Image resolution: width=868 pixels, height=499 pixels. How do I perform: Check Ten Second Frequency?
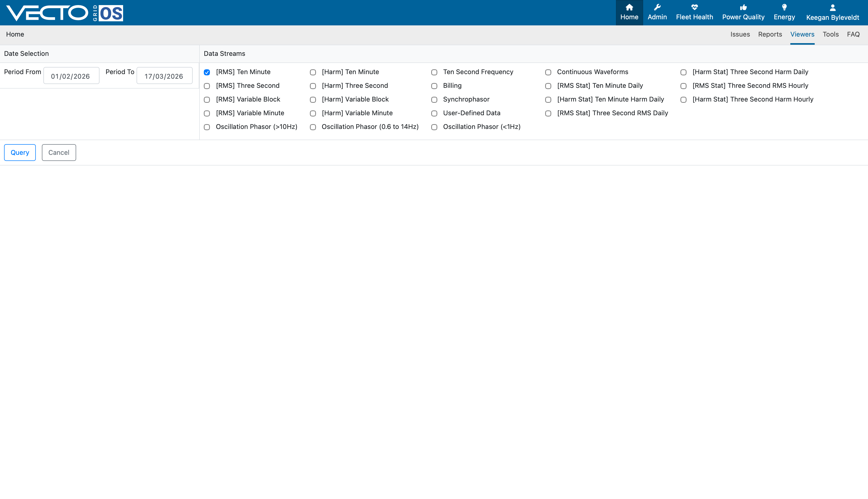(434, 72)
